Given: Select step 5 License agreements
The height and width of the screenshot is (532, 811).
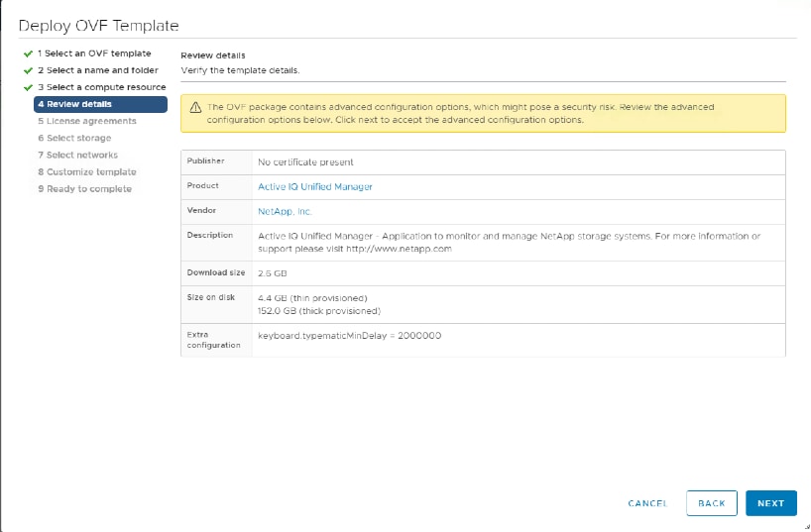Looking at the screenshot, I should pyautogui.click(x=87, y=121).
